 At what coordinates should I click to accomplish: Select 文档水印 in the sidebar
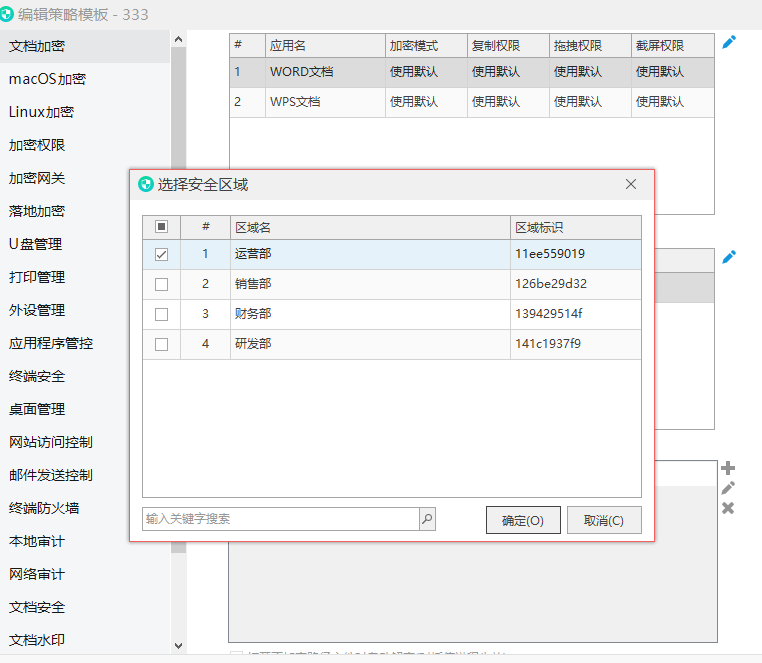(x=37, y=640)
